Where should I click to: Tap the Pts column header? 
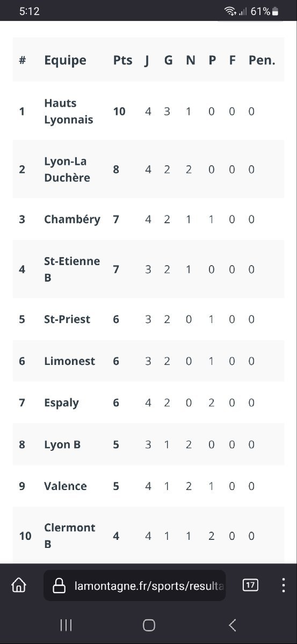click(122, 60)
